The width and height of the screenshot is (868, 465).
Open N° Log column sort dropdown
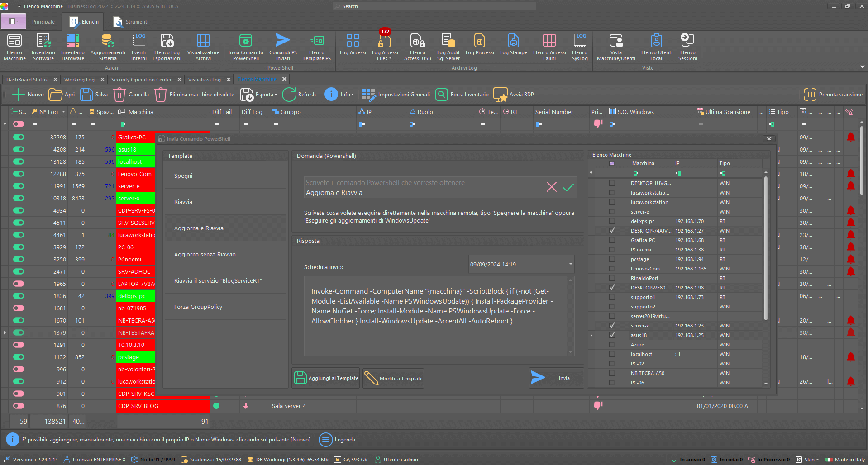click(x=63, y=112)
